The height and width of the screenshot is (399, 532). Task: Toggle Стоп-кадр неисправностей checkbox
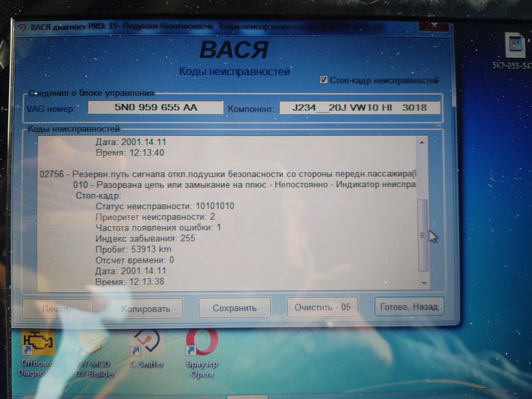[323, 80]
